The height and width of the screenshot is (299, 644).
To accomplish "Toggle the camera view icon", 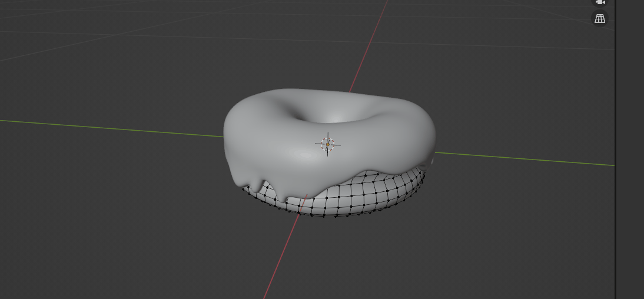I will 600,2.
